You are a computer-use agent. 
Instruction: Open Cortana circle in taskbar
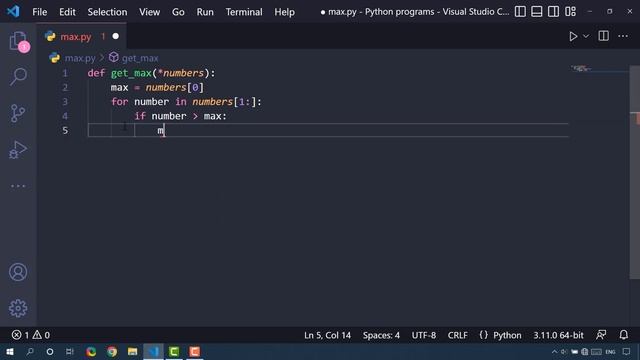[x=50, y=351]
